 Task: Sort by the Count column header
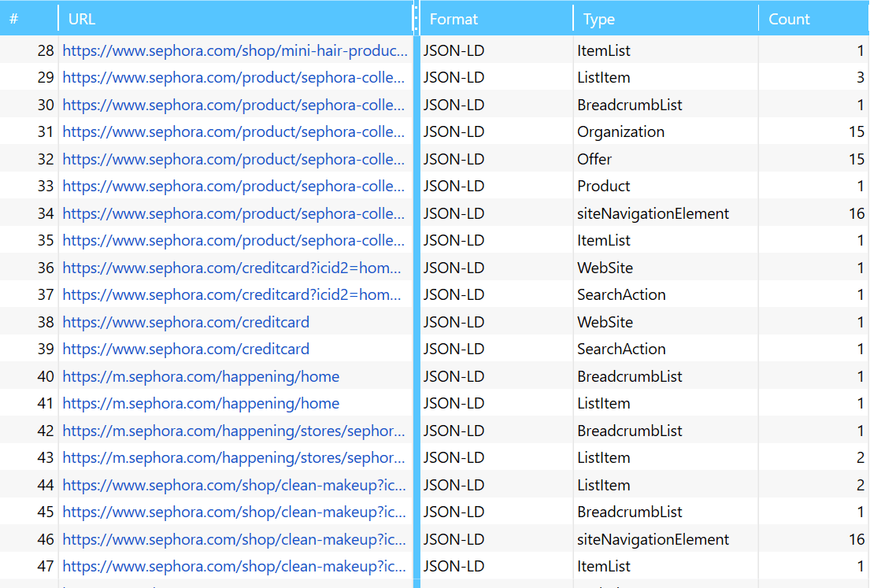click(x=813, y=18)
